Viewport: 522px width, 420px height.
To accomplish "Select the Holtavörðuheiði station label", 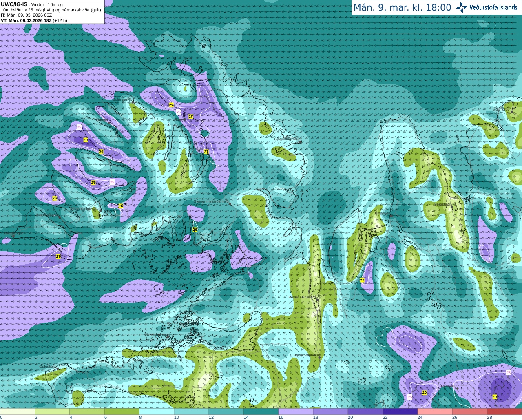I will (x=307, y=355).
